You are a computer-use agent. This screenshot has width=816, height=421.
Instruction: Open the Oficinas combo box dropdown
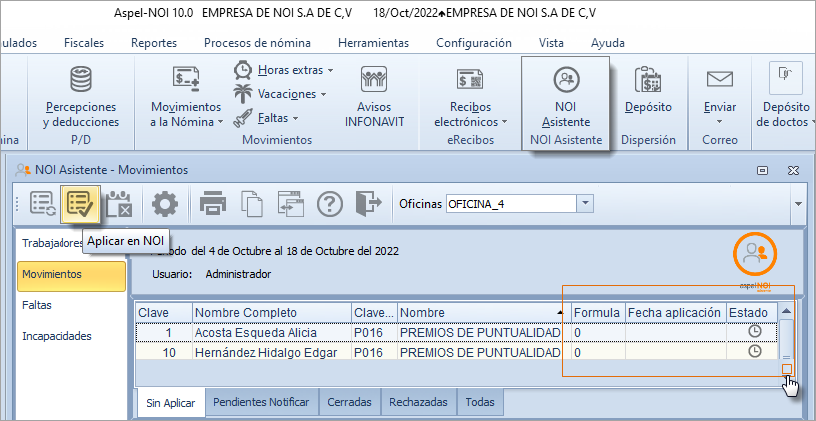coord(585,204)
